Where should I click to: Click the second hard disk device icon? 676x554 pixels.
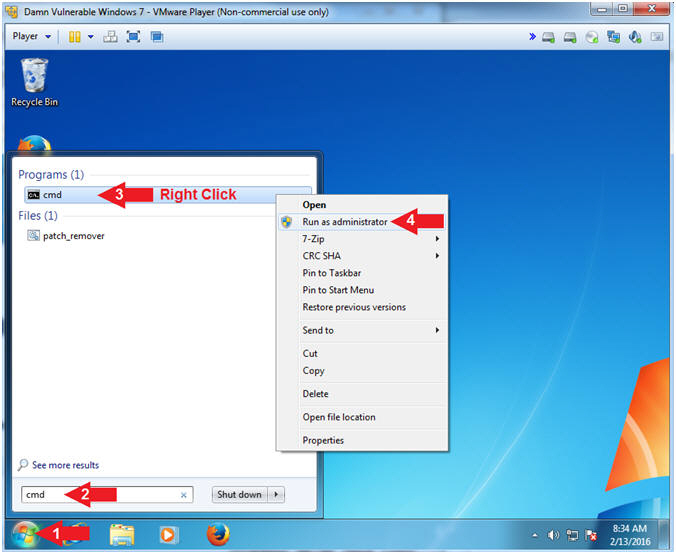coord(570,38)
